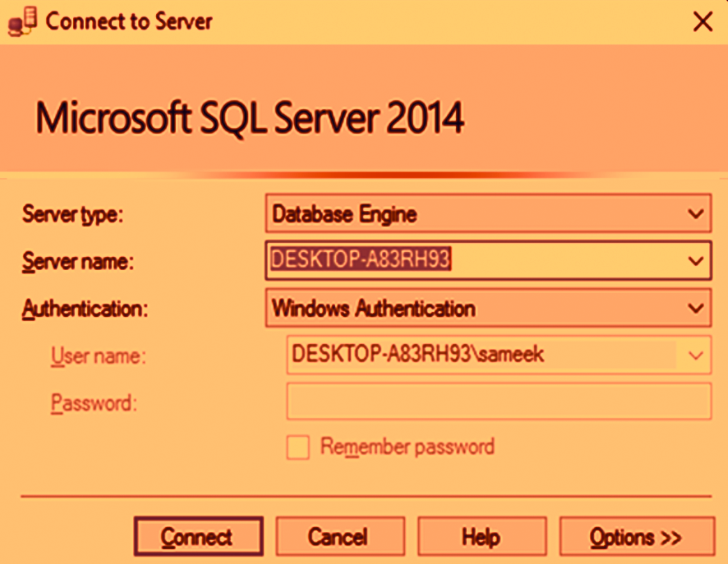This screenshot has width=728, height=564.
Task: Open the Server type dropdown arrow
Action: pos(696,214)
